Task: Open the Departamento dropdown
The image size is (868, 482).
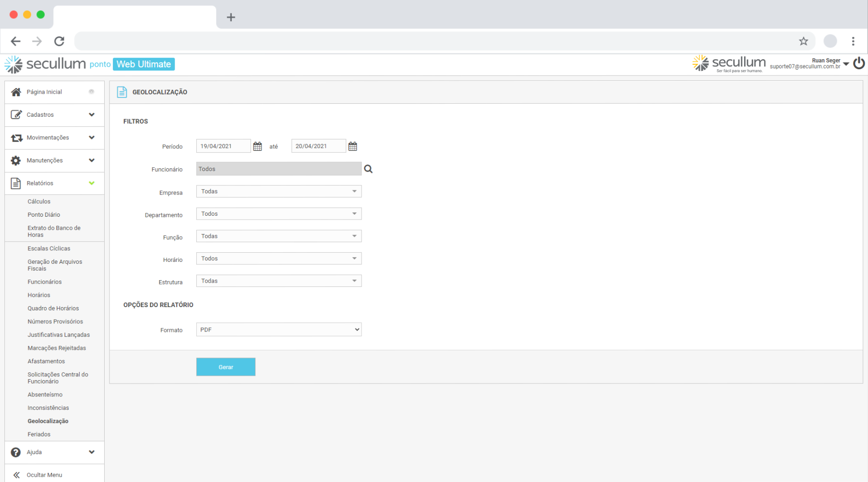Action: coord(278,214)
